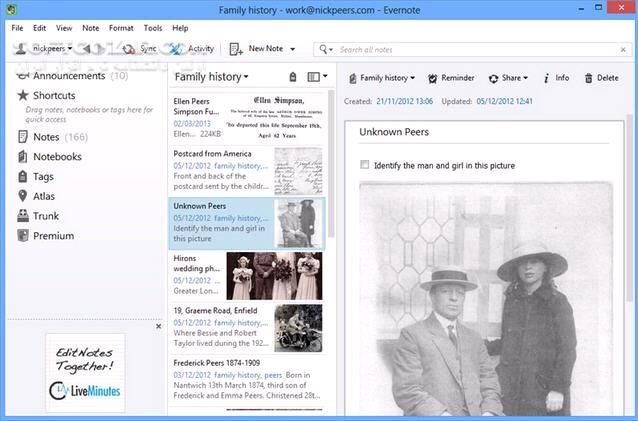Select the Notebooks sidebar item
The width and height of the screenshot is (638, 421).
[x=57, y=157]
